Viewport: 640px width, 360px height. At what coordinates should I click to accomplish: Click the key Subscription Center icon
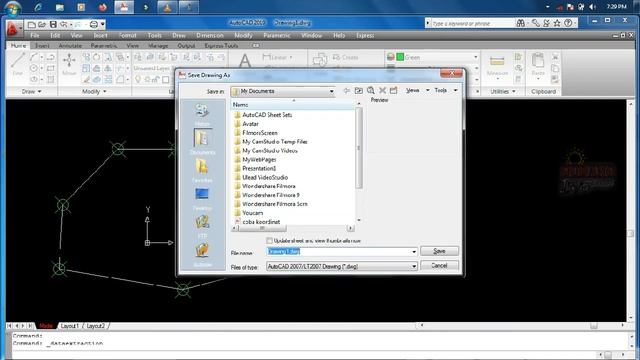coord(536,23)
